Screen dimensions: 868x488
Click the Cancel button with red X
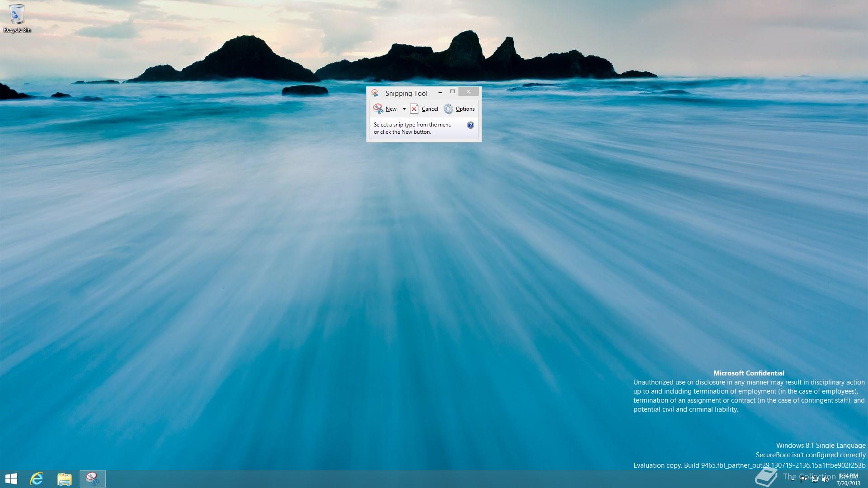click(x=424, y=109)
